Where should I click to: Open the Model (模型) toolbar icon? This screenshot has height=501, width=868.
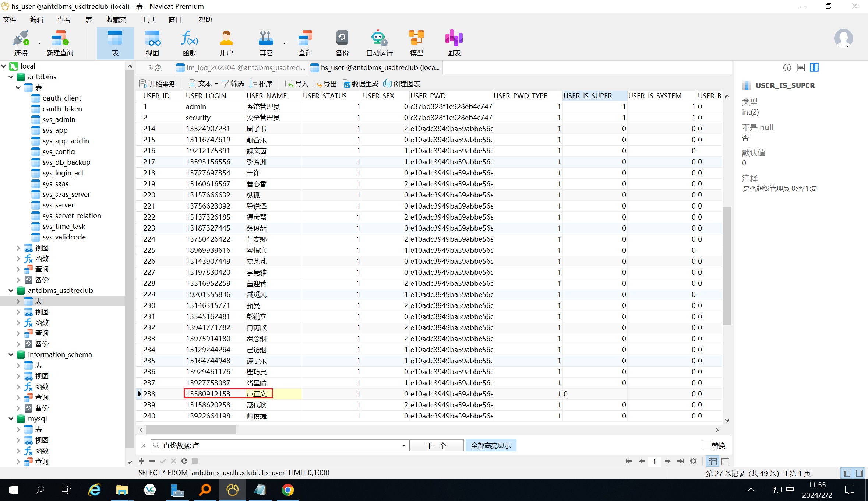pos(417,43)
